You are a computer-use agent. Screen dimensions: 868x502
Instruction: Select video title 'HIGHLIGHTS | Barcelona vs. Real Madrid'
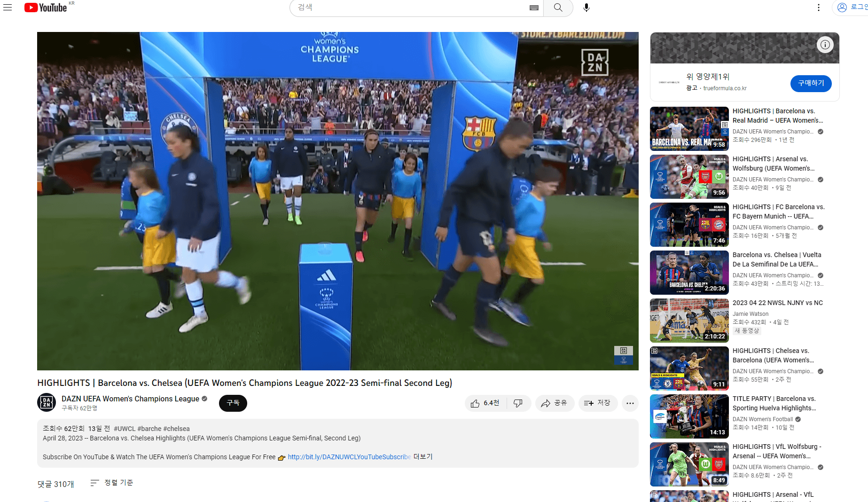point(778,116)
